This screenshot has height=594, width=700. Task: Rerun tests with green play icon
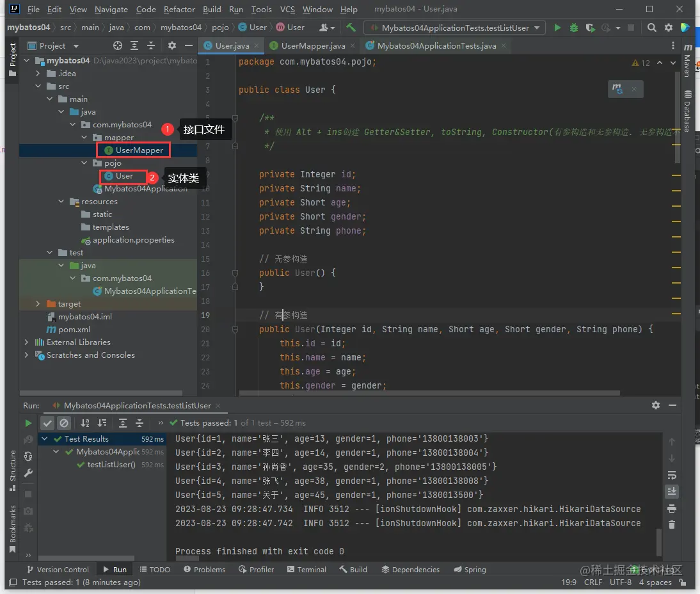(x=28, y=423)
